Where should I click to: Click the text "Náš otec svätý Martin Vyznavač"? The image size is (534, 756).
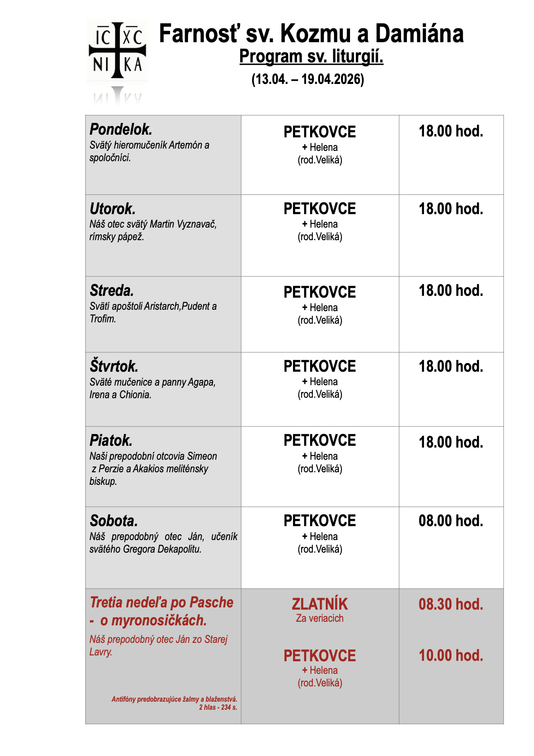[153, 224]
